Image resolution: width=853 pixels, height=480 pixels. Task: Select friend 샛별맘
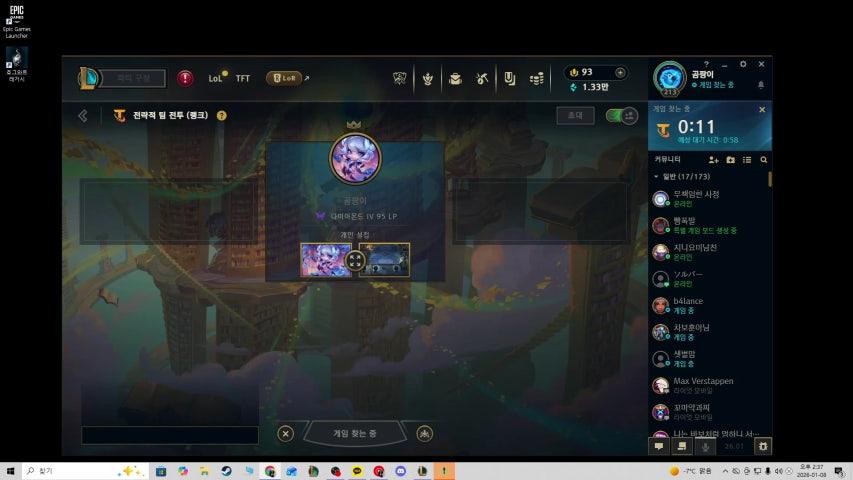[x=708, y=359]
